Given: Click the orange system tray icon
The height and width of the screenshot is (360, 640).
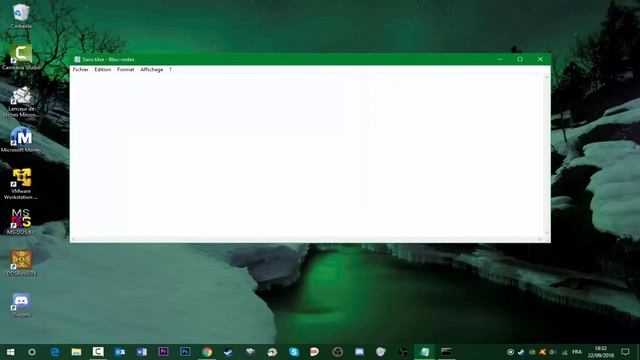Looking at the screenshot, I should [542, 352].
